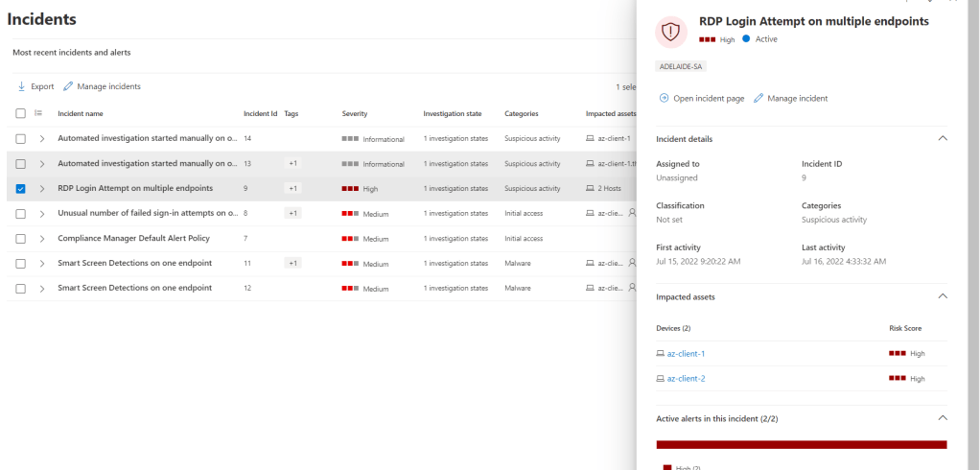Click the az-client-2 device laptop icon
This screenshot has width=980, height=470.
coord(660,379)
